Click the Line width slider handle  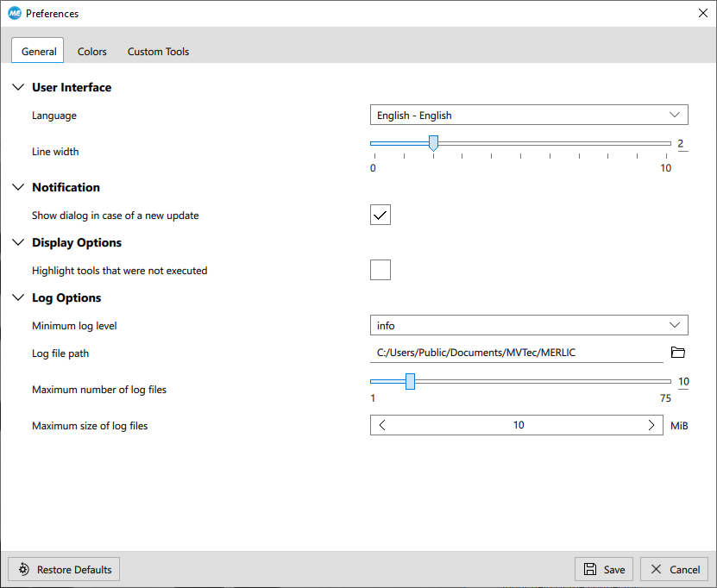point(433,143)
